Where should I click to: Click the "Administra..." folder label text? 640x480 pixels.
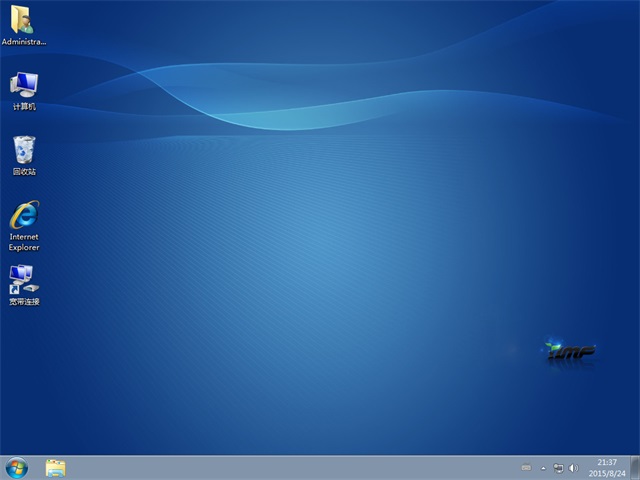click(24, 42)
